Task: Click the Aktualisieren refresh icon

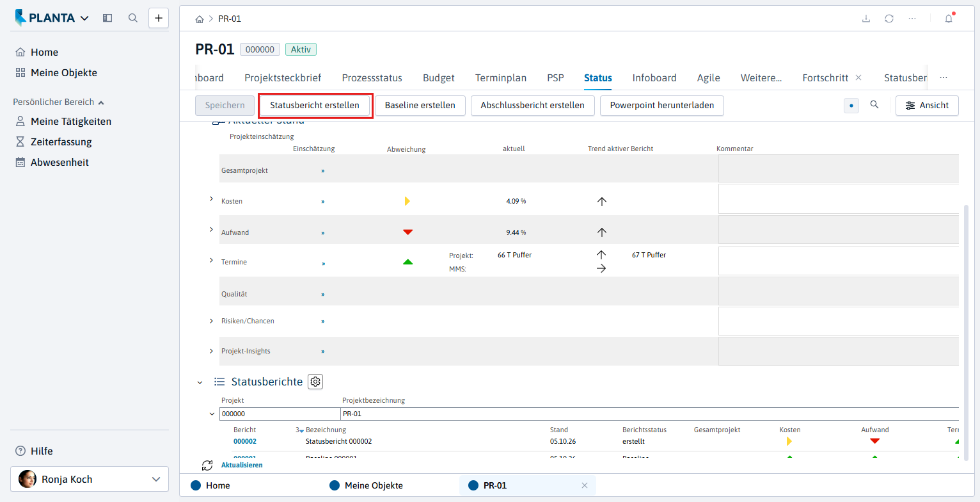Action: point(207,466)
